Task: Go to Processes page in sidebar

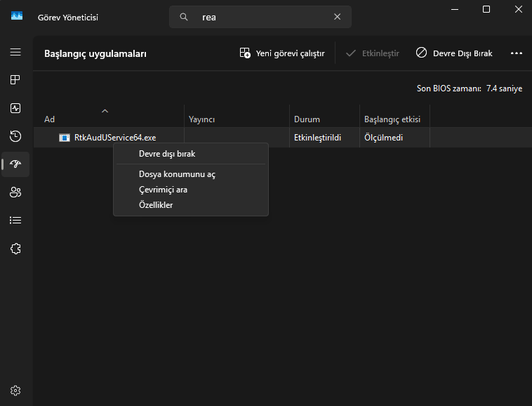Action: (x=15, y=80)
